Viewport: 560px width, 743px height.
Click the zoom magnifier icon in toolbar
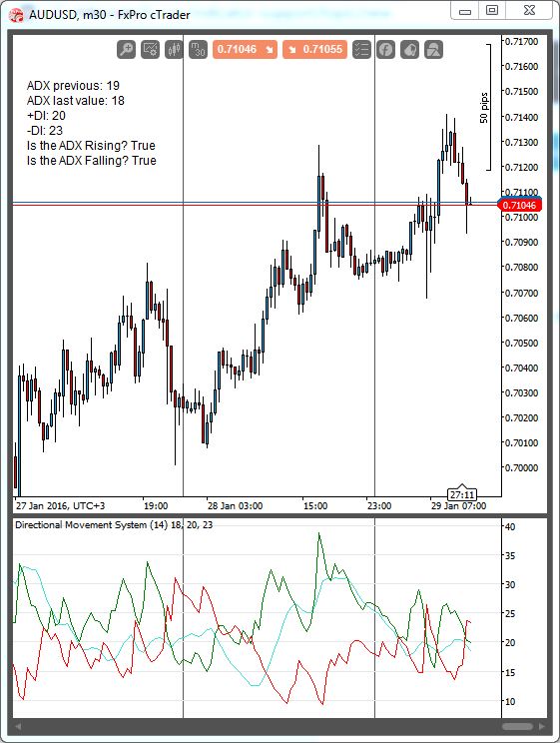pos(127,49)
